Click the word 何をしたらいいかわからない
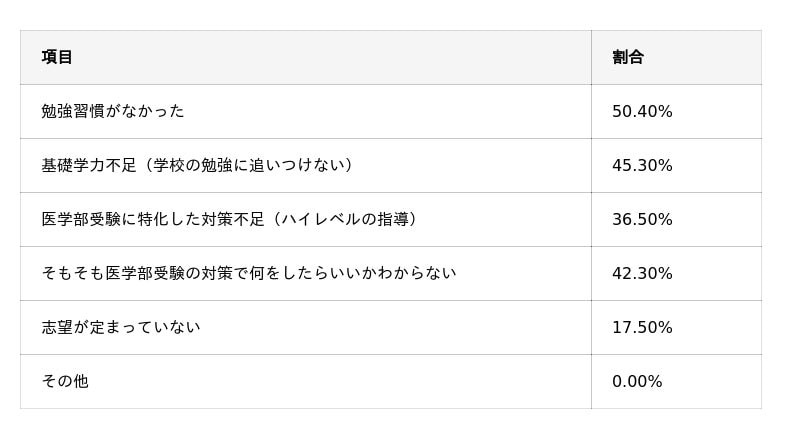 pos(352,273)
